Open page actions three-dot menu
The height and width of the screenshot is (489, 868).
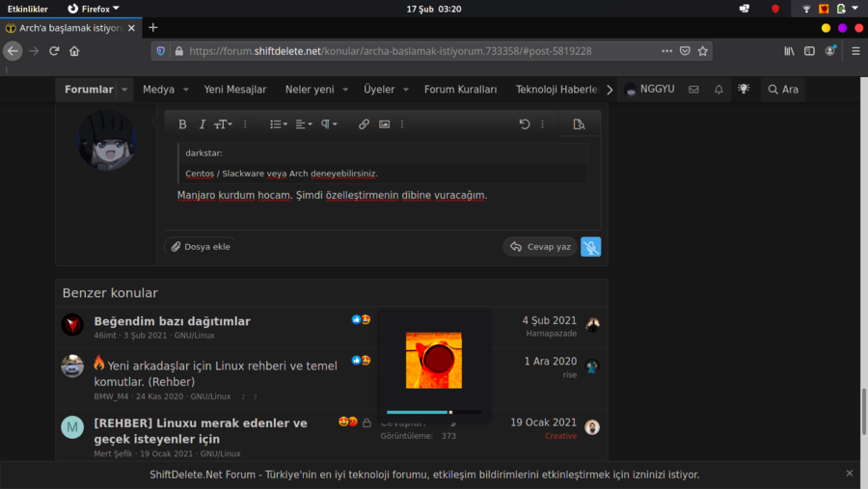[x=666, y=51]
